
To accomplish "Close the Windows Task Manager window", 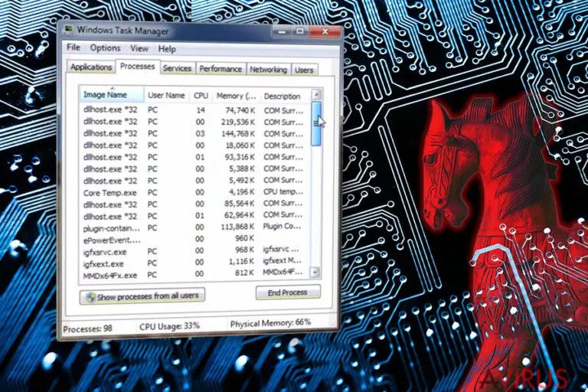I will 325,32.
